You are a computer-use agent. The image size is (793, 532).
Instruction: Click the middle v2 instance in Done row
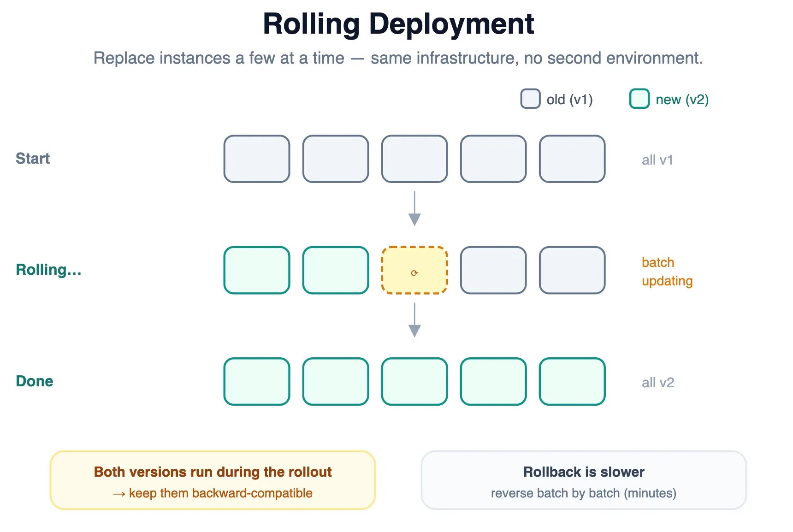(414, 382)
